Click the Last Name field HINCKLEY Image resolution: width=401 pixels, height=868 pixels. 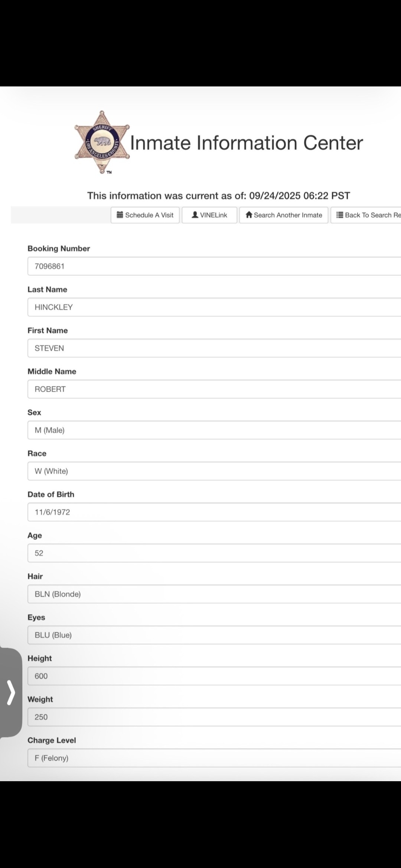tap(214, 307)
